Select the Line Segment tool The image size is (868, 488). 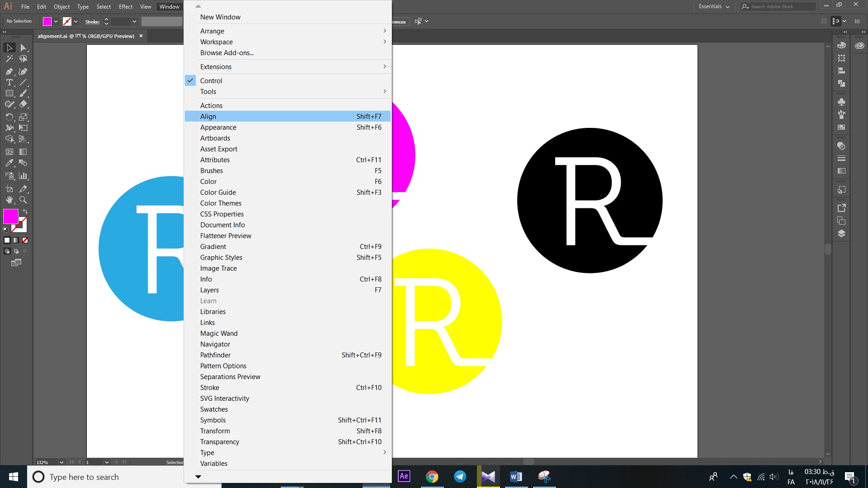coord(24,82)
